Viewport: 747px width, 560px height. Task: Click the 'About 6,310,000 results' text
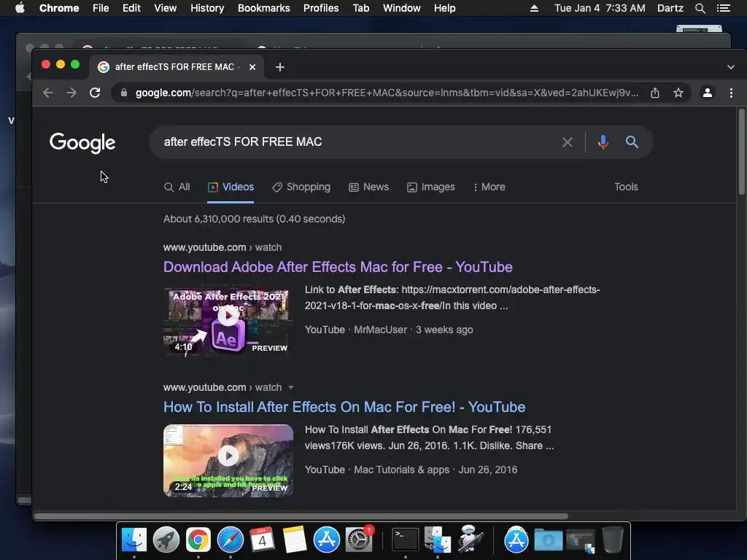pos(255,219)
